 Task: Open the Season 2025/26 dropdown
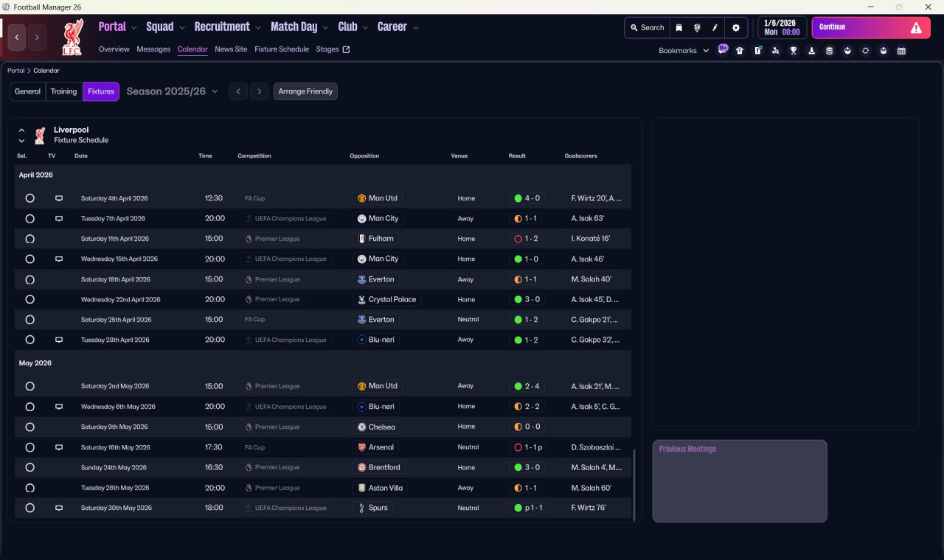tap(173, 91)
